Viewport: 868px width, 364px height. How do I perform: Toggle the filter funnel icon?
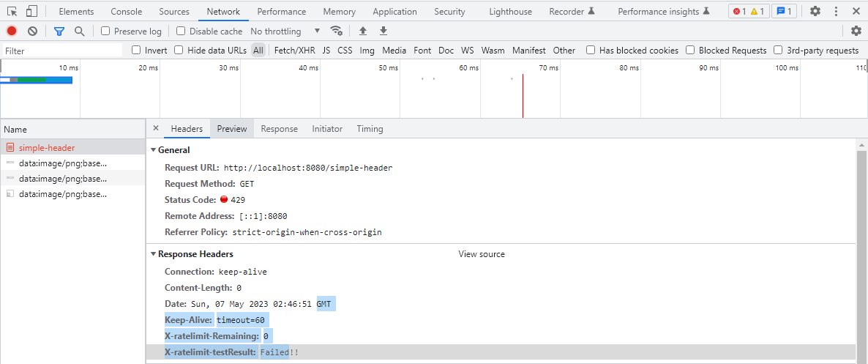(59, 31)
